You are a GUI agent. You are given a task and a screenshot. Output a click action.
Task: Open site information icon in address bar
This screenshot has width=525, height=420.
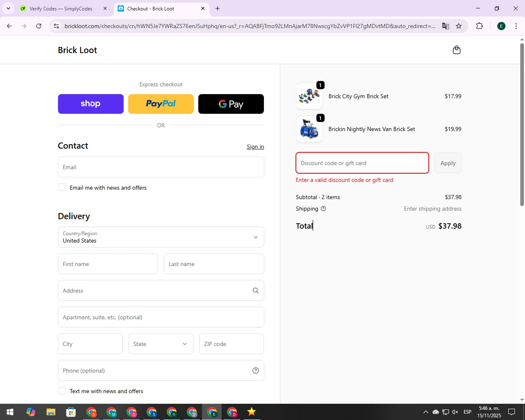point(56,26)
